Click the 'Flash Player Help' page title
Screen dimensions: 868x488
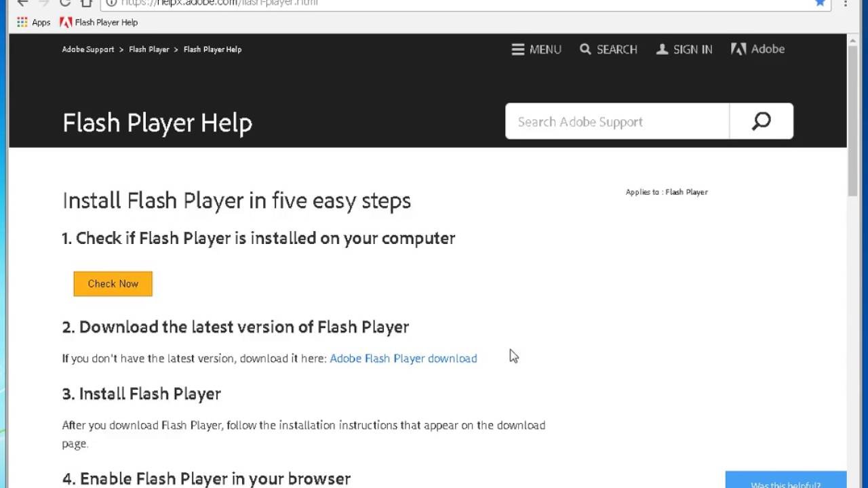(x=157, y=123)
